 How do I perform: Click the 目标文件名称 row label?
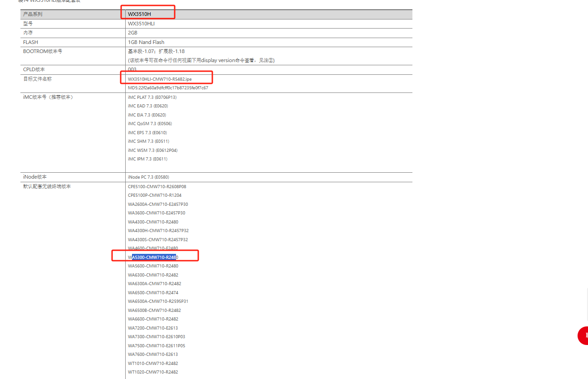click(x=37, y=79)
